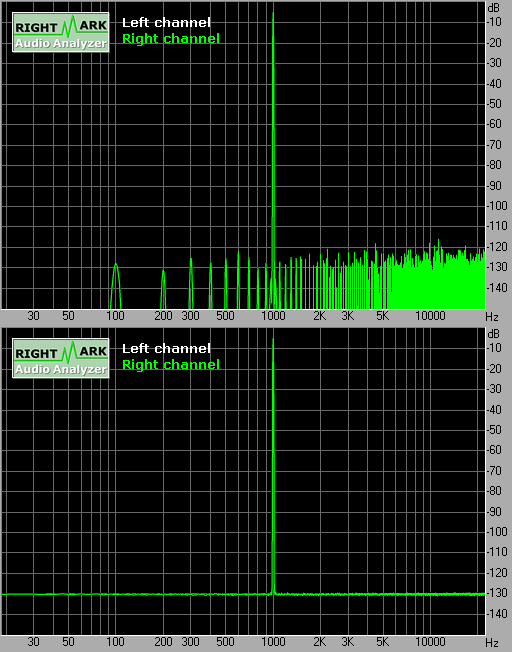
Task: Click the '30' frequency label under upper graph
Action: [x=33, y=316]
